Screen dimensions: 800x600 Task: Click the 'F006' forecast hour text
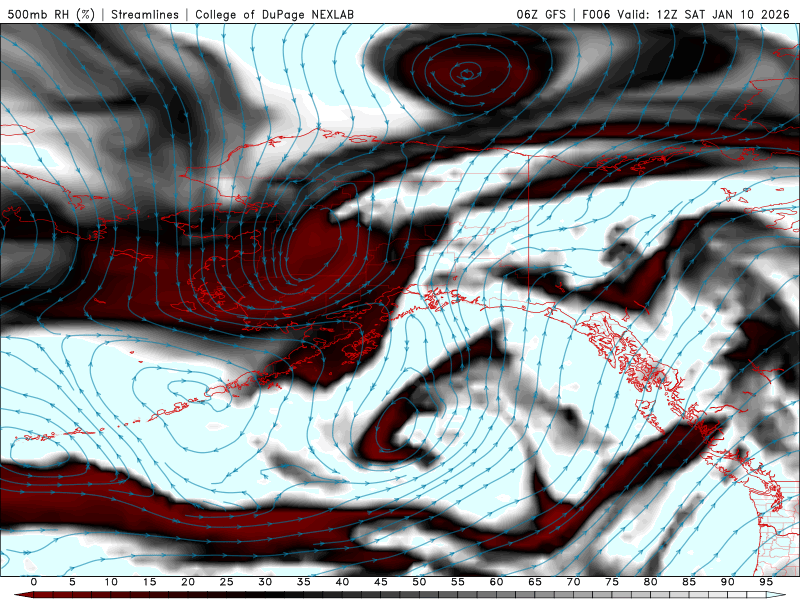point(596,14)
